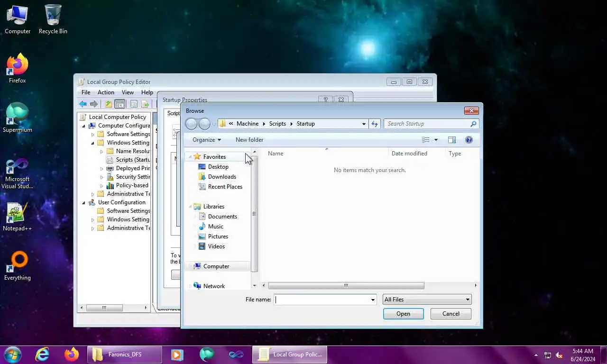Expand Software Settings under Computer Configuration
Viewport: 607px width, 364px height.
pyautogui.click(x=93, y=134)
